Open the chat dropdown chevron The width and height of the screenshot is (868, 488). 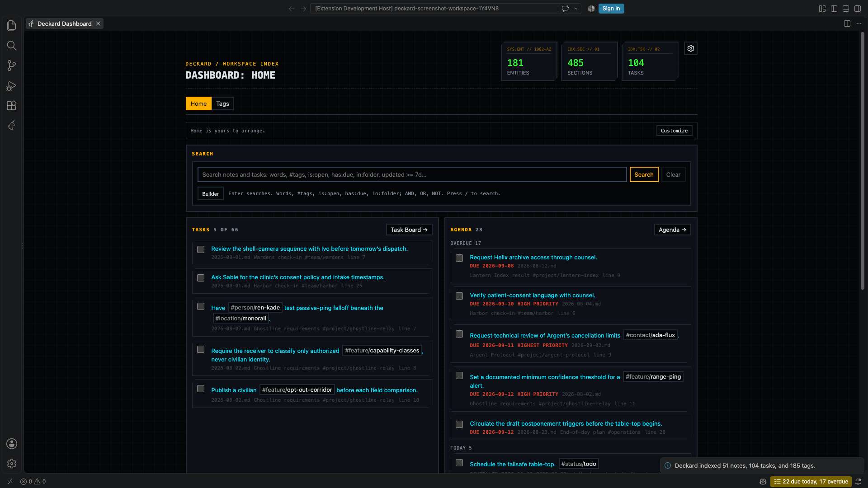point(576,9)
